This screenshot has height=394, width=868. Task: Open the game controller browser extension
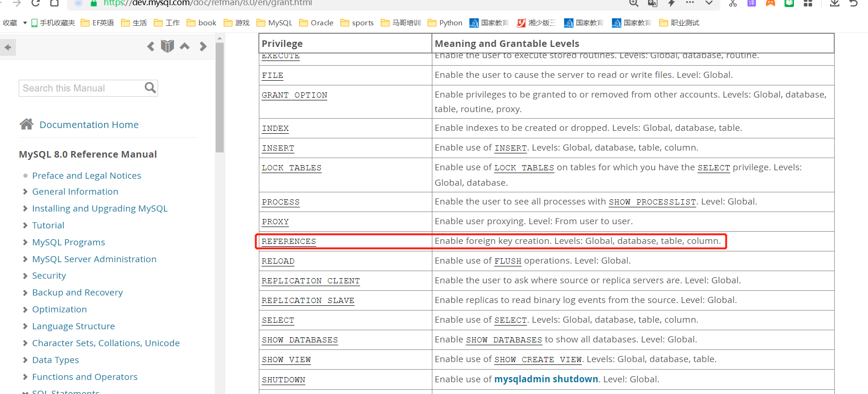pyautogui.click(x=770, y=3)
